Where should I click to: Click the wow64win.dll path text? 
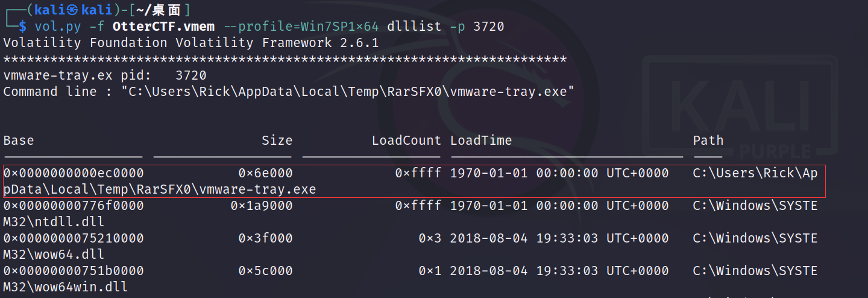(66, 287)
